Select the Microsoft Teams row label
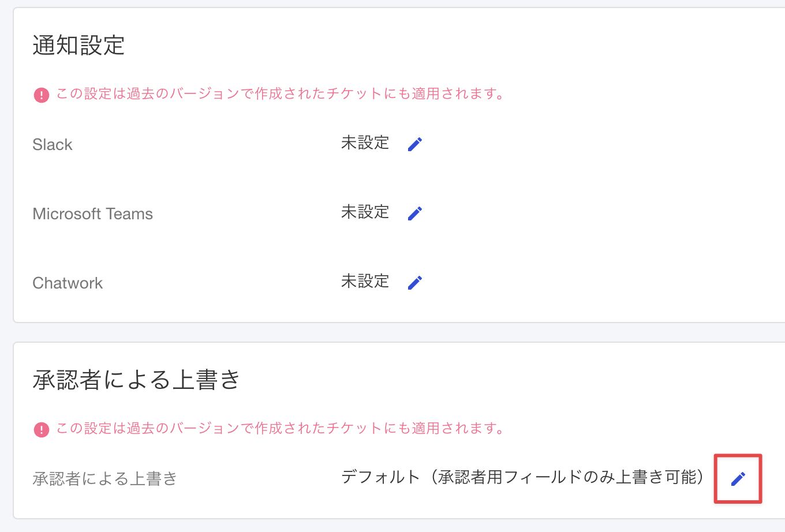The width and height of the screenshot is (785, 532). click(x=92, y=214)
